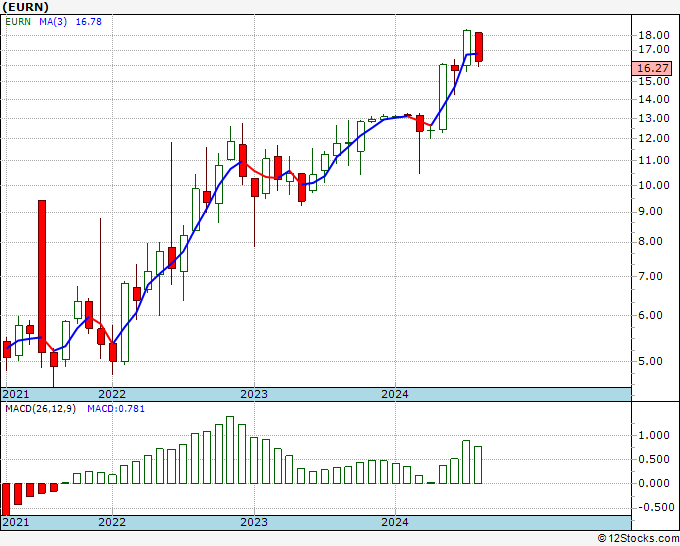Click the MACD:0.781 value label
Image resolution: width=680 pixels, height=546 pixels.
tap(116, 409)
